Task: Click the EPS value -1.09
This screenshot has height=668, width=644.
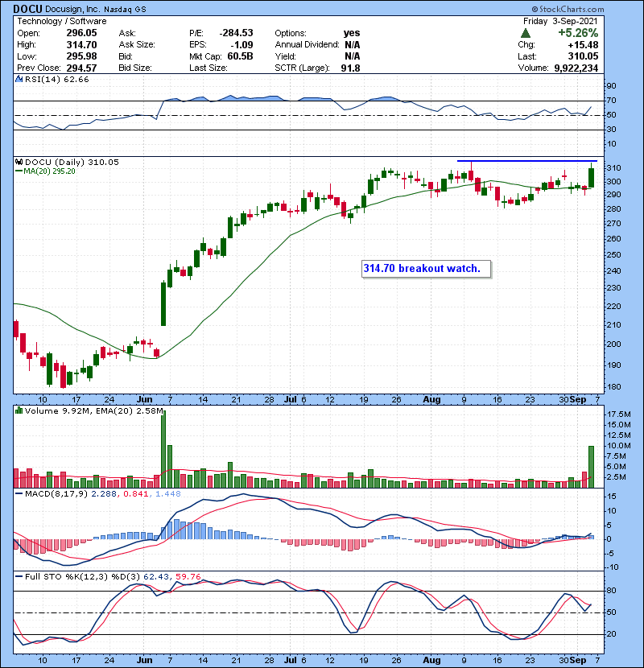Action: pyautogui.click(x=242, y=45)
